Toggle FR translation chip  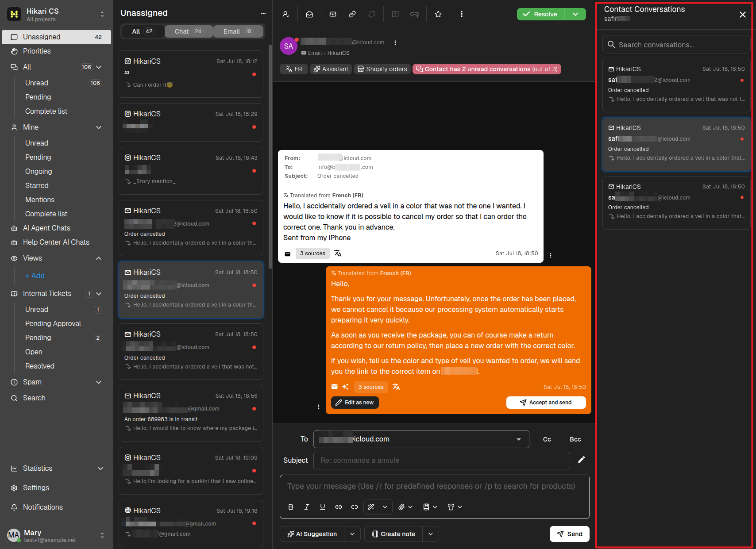coord(293,69)
